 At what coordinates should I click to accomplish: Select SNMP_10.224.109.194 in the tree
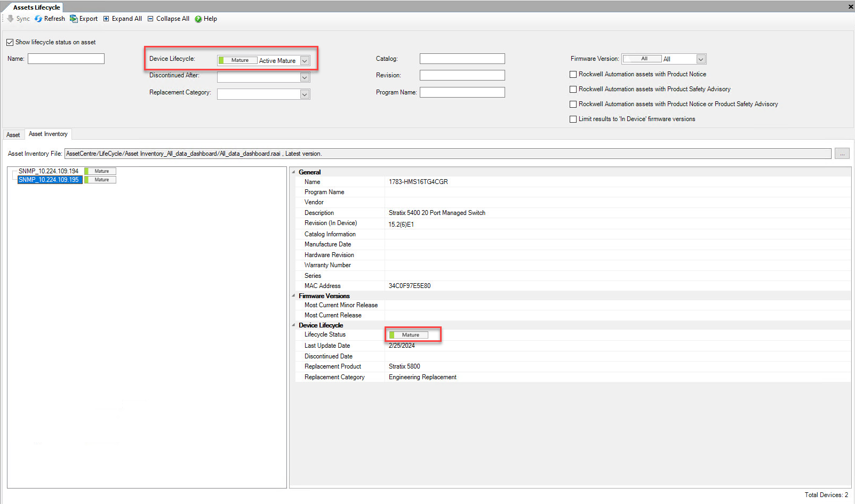(49, 171)
